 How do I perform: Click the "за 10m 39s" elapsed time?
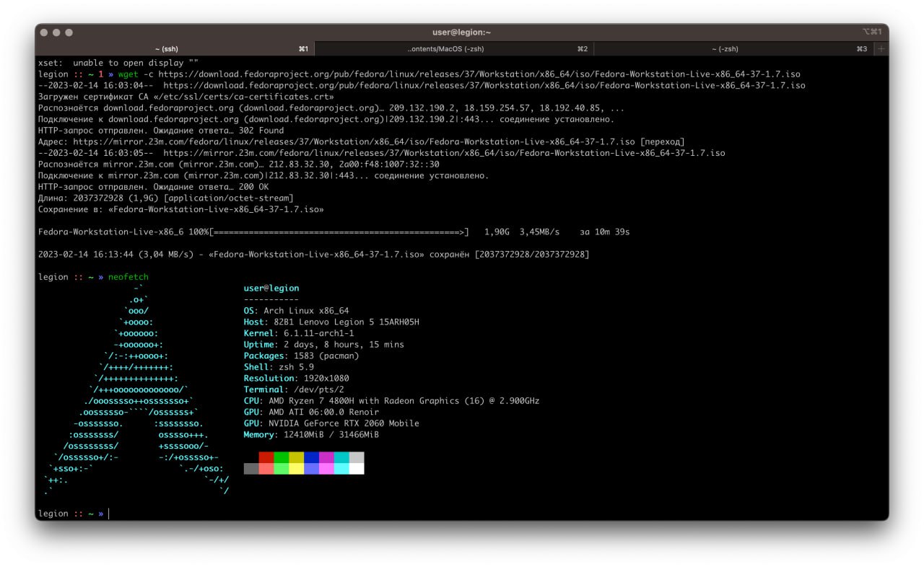[605, 232]
